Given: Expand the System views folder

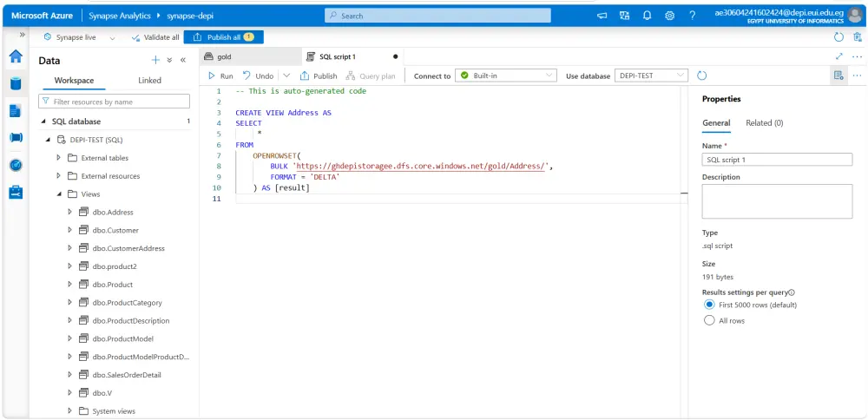Looking at the screenshot, I should (69, 410).
